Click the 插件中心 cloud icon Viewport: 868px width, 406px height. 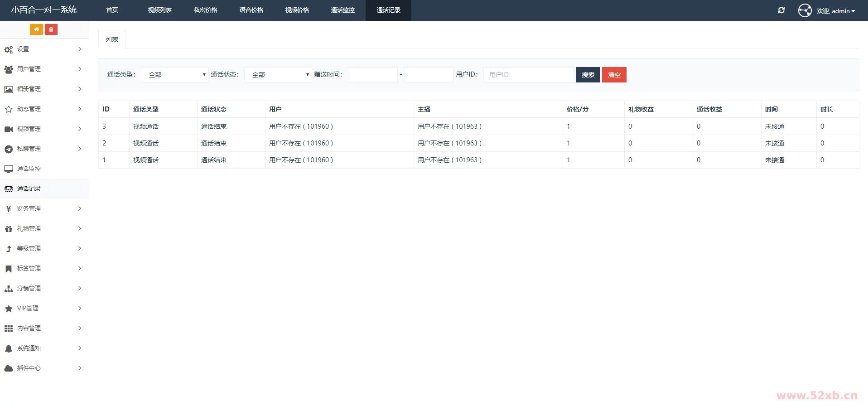tap(9, 368)
